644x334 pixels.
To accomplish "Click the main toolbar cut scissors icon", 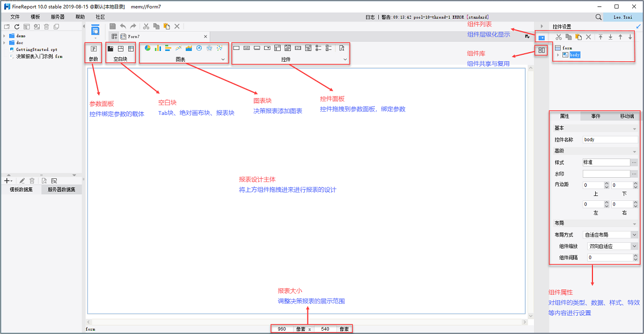I will [x=146, y=26].
